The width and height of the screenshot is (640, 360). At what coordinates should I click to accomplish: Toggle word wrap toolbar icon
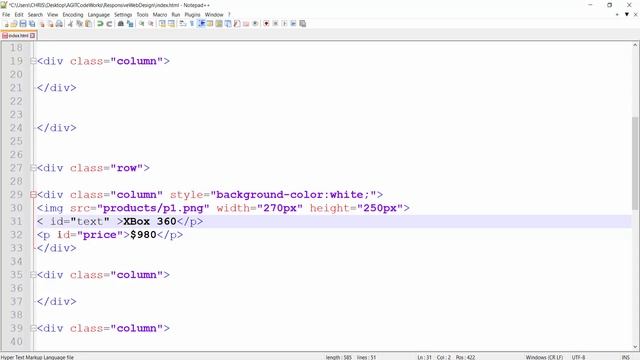(182, 24)
